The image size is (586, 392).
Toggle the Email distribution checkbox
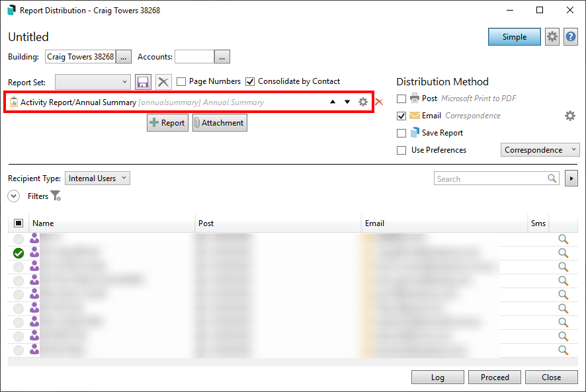[x=401, y=116]
